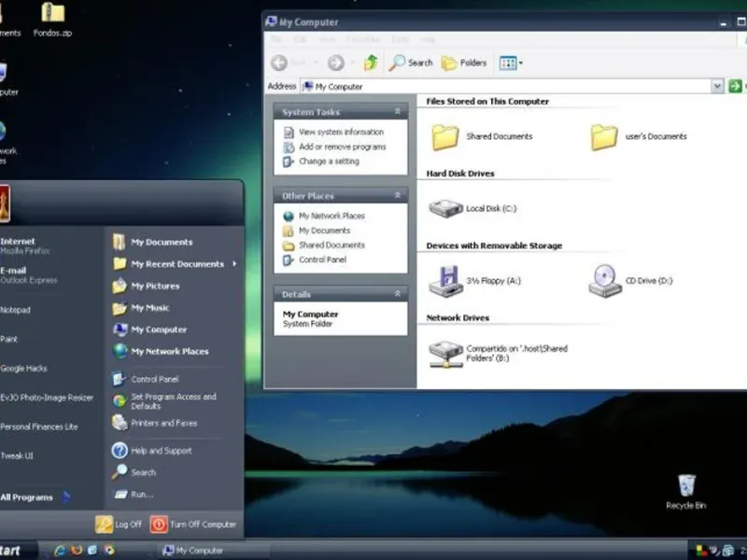Click Turn Off Computer button
This screenshot has width=747, height=560.
coord(193,525)
